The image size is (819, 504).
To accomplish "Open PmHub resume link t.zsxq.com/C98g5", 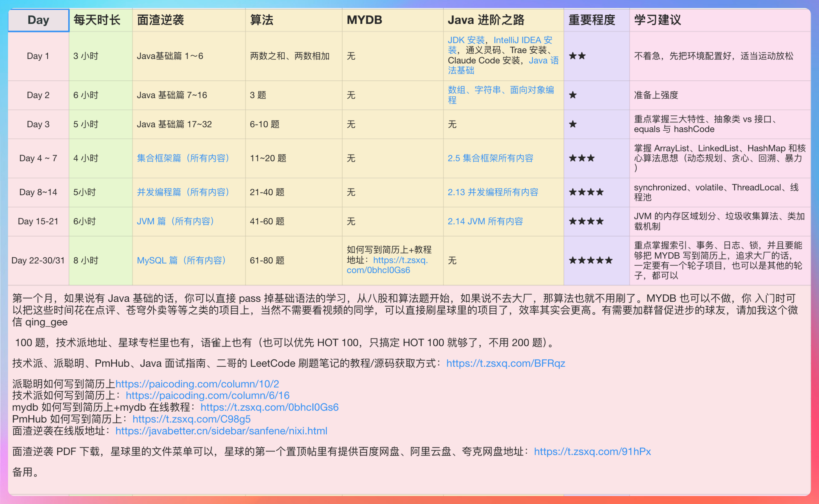I will 192,419.
